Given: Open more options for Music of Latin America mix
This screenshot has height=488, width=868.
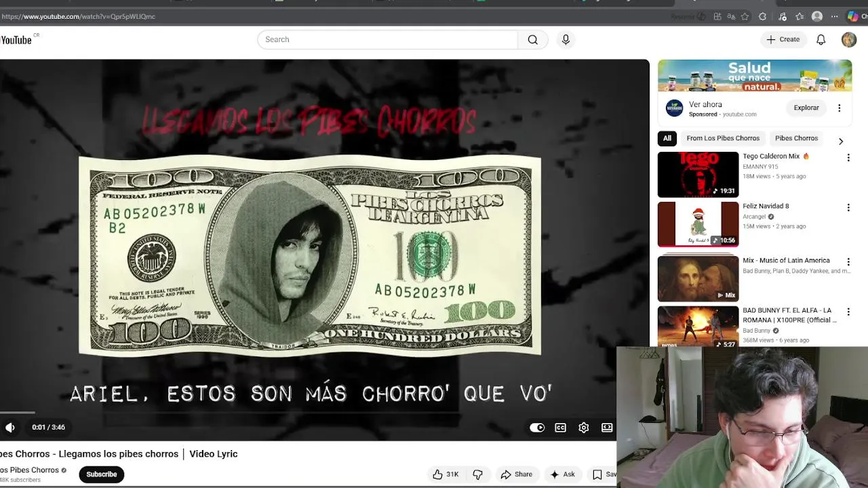Looking at the screenshot, I should (848, 262).
